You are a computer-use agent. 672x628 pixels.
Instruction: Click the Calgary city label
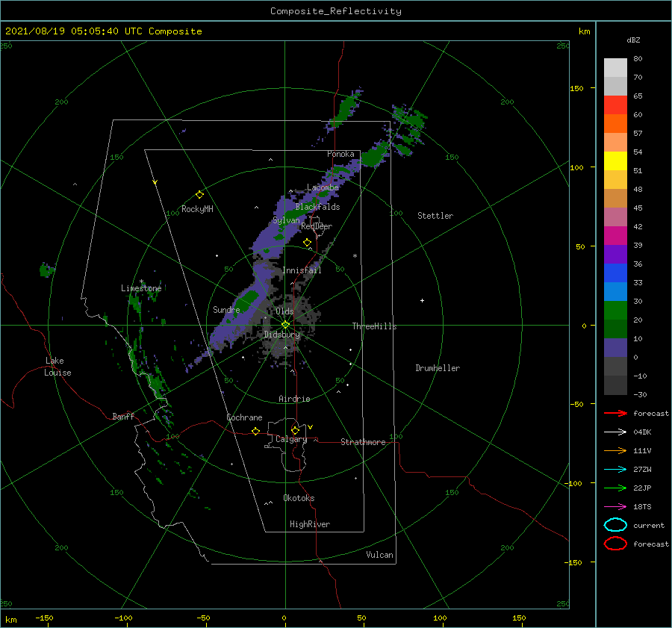(x=291, y=439)
